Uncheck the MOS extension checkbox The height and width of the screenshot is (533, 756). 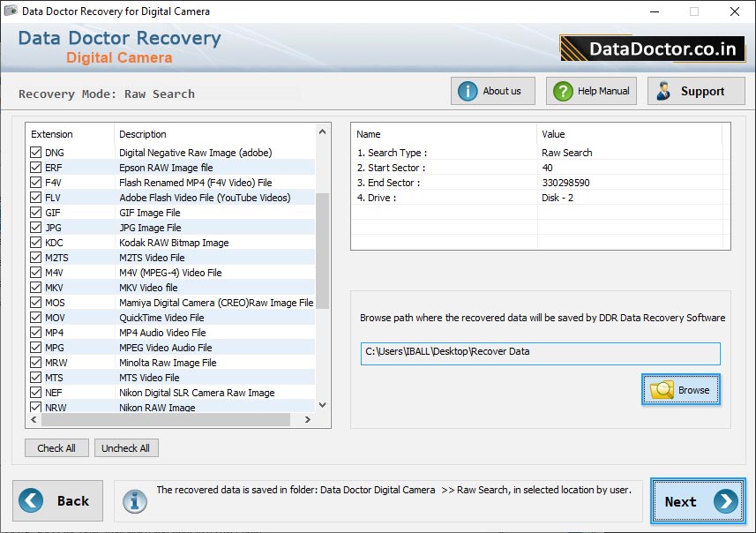coord(35,303)
